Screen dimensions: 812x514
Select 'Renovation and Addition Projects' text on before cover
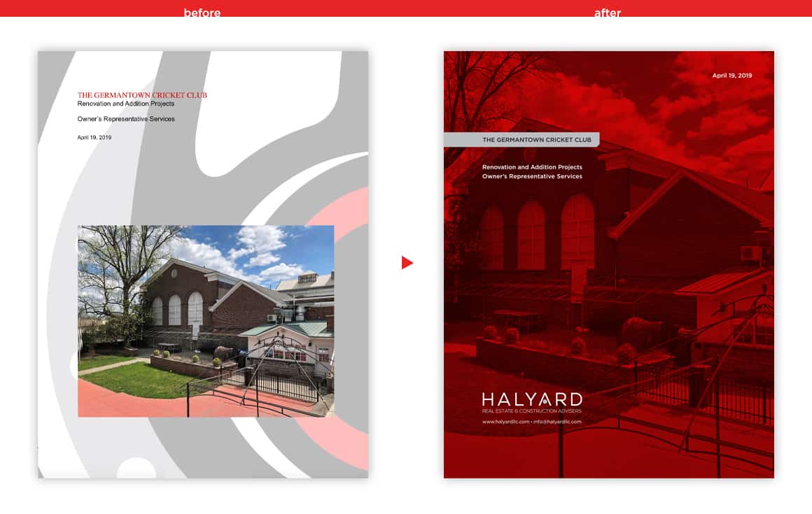tap(126, 104)
